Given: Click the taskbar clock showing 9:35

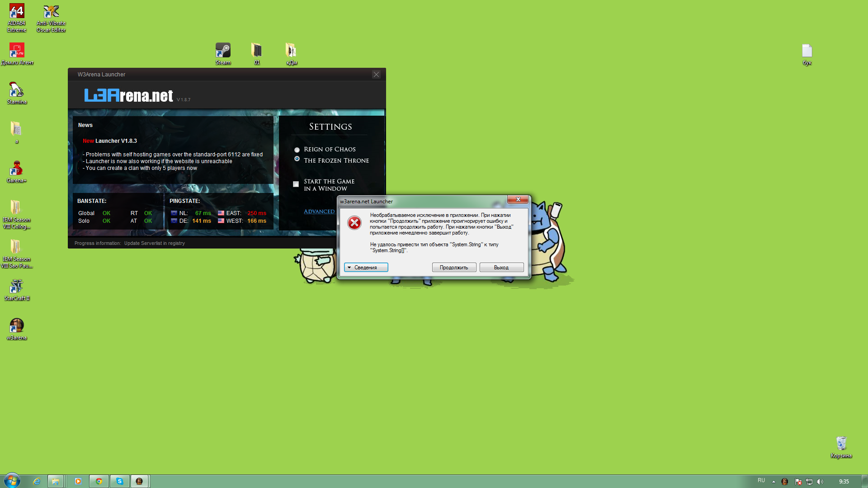Looking at the screenshot, I should click(844, 482).
